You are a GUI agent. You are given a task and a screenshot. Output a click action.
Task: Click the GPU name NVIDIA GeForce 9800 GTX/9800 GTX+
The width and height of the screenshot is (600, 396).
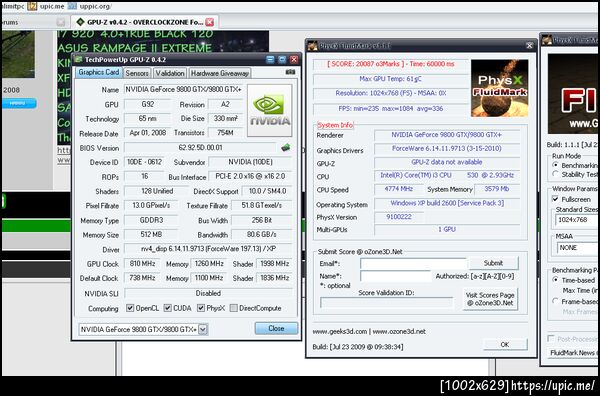[184, 90]
